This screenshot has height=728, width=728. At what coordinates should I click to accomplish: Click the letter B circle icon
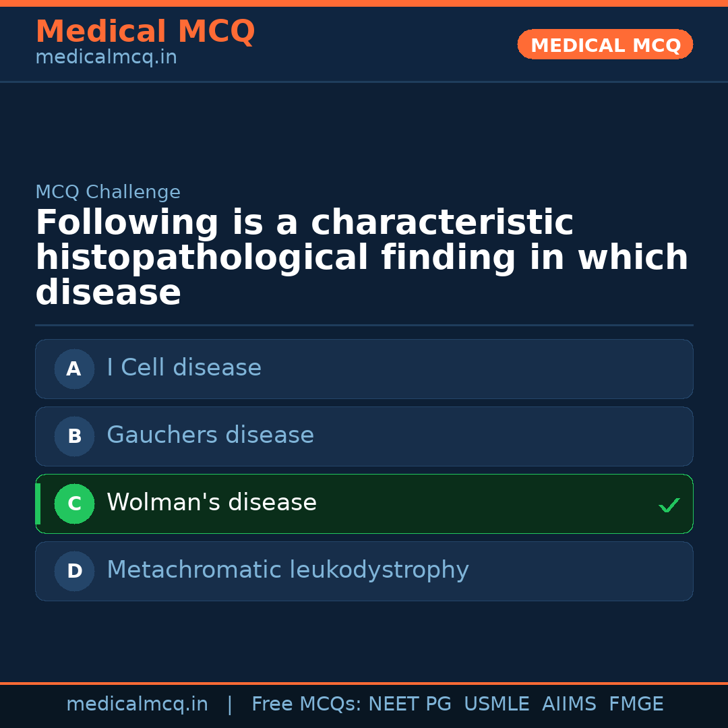(x=74, y=436)
